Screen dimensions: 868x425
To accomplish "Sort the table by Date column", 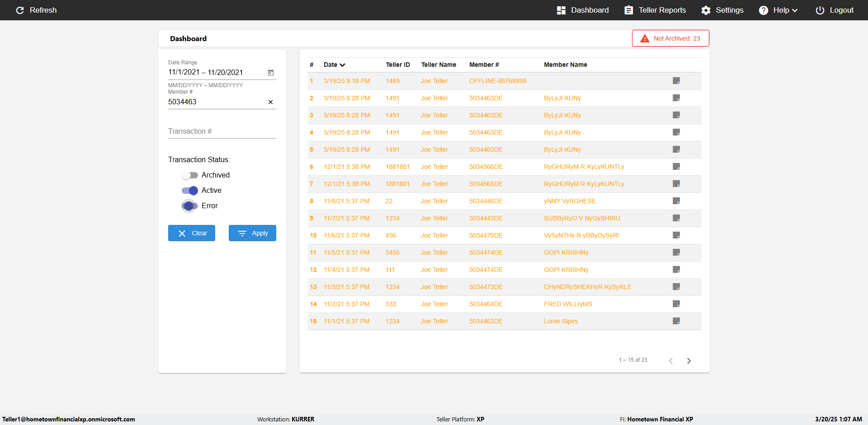I will pos(335,65).
